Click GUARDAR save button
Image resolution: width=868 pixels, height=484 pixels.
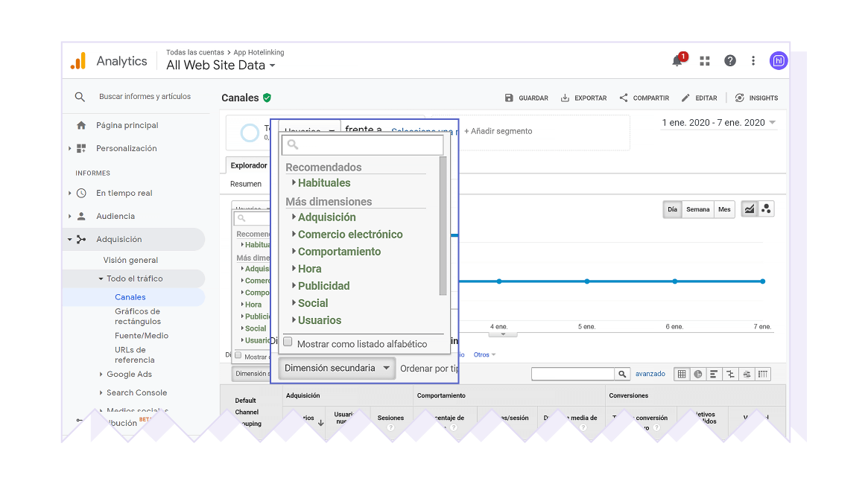click(527, 98)
